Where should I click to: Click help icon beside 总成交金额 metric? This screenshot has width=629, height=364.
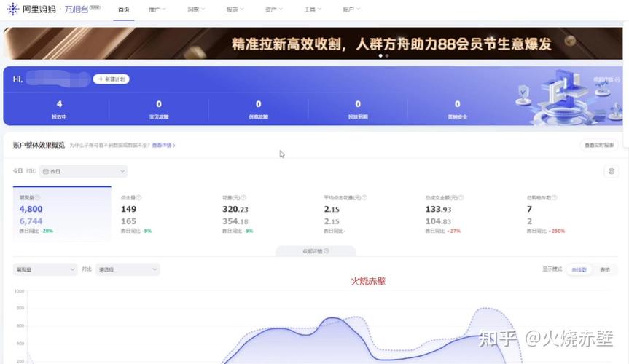pos(461,197)
